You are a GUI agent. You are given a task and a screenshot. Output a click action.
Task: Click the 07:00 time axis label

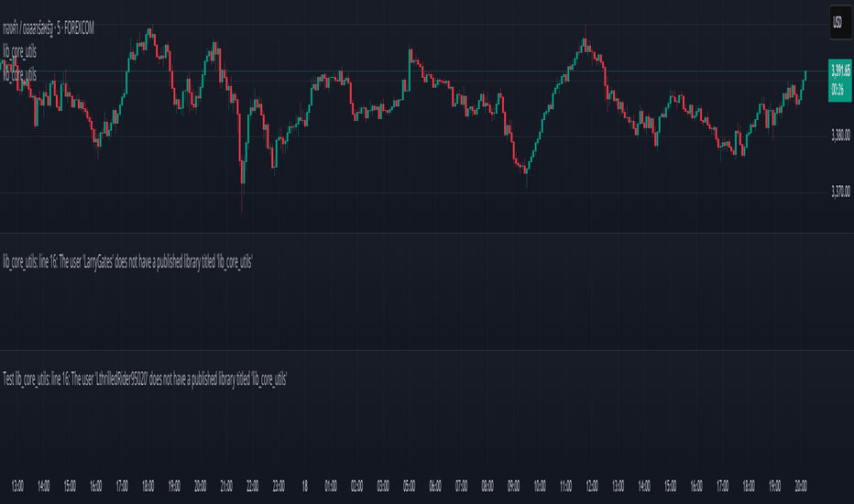click(x=461, y=486)
